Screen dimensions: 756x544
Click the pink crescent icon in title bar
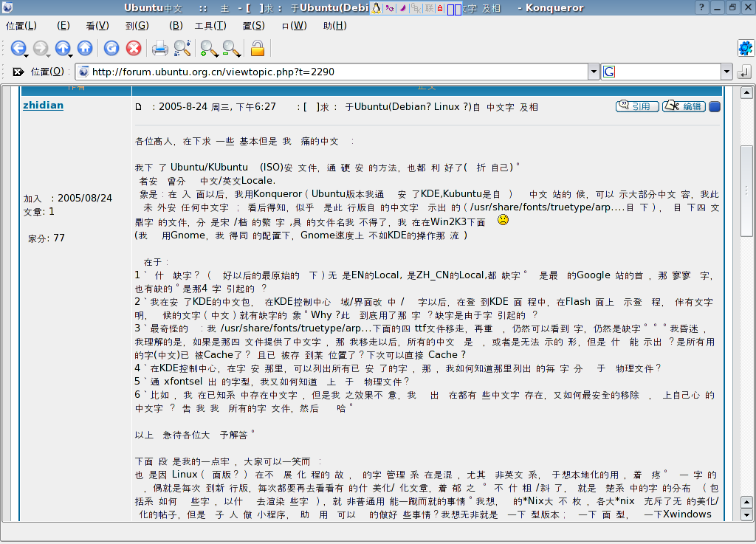[402, 8]
